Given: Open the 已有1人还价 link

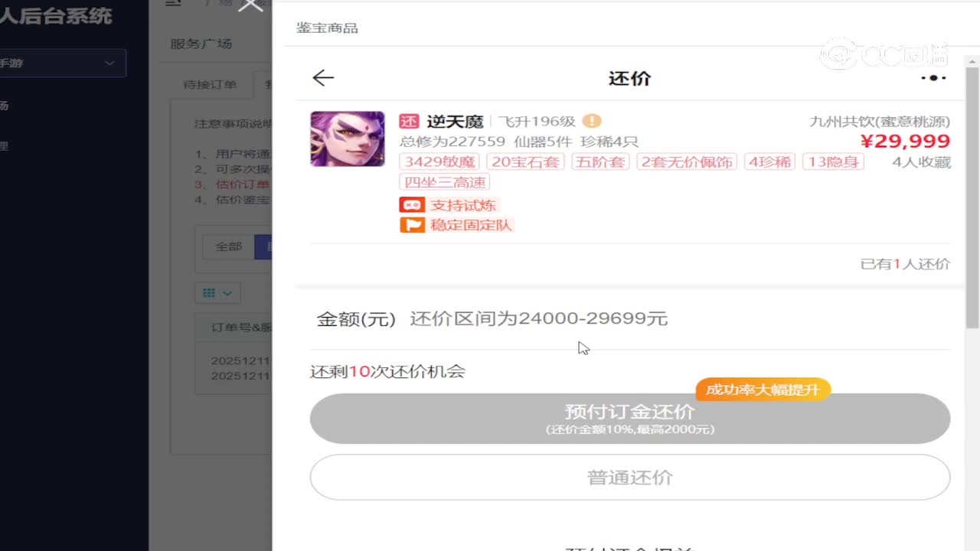Looking at the screenshot, I should [904, 263].
